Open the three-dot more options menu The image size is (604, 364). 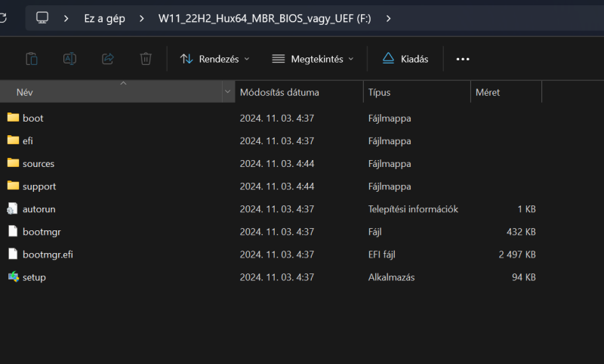(463, 59)
